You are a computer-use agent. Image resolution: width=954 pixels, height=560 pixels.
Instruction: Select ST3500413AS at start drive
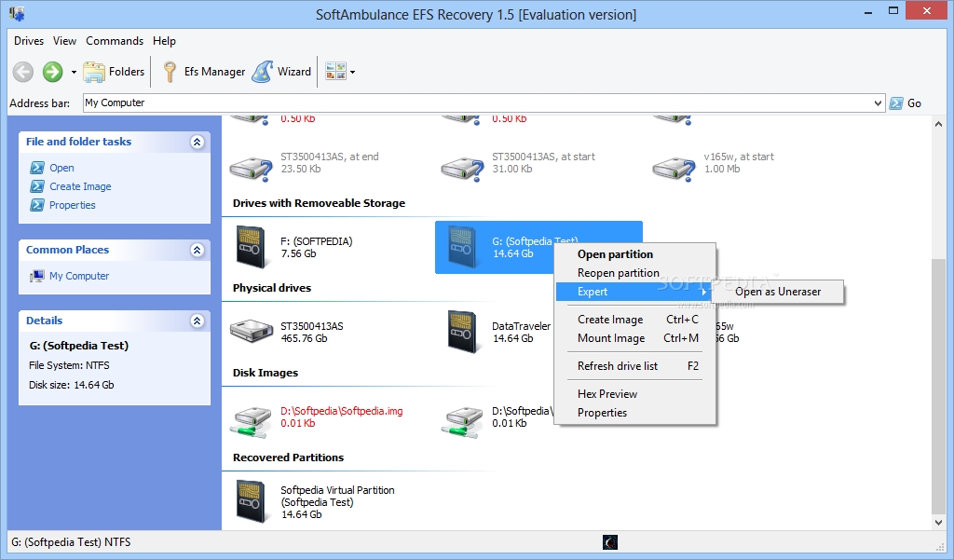tap(518, 166)
